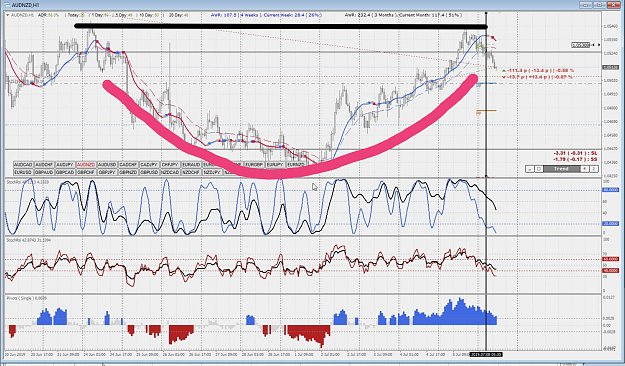This screenshot has width=625, height=366.
Task: Click the 40.0000 level label of lower StochRsi
Action: coord(611,270)
